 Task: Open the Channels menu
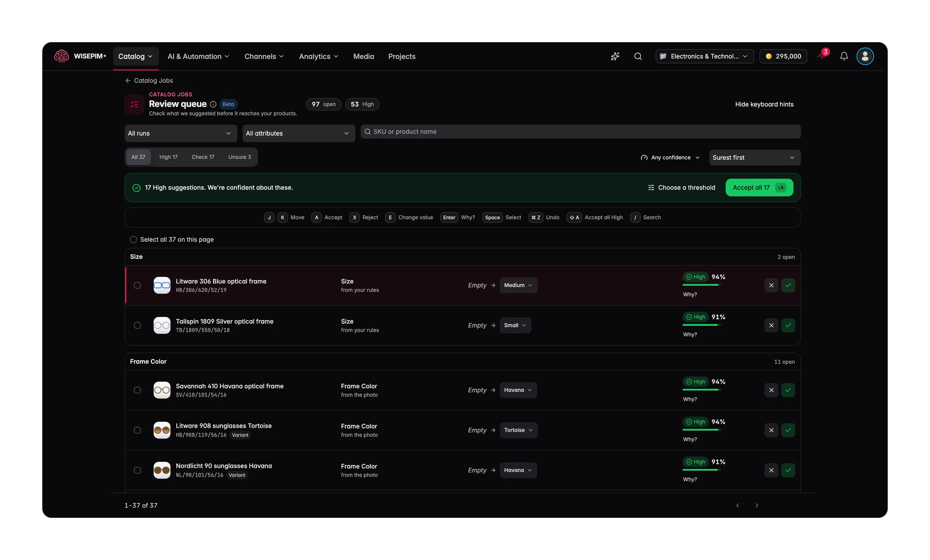pos(264,57)
